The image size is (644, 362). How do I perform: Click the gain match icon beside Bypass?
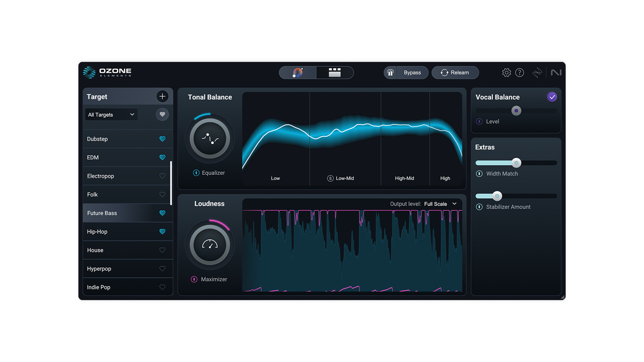390,72
